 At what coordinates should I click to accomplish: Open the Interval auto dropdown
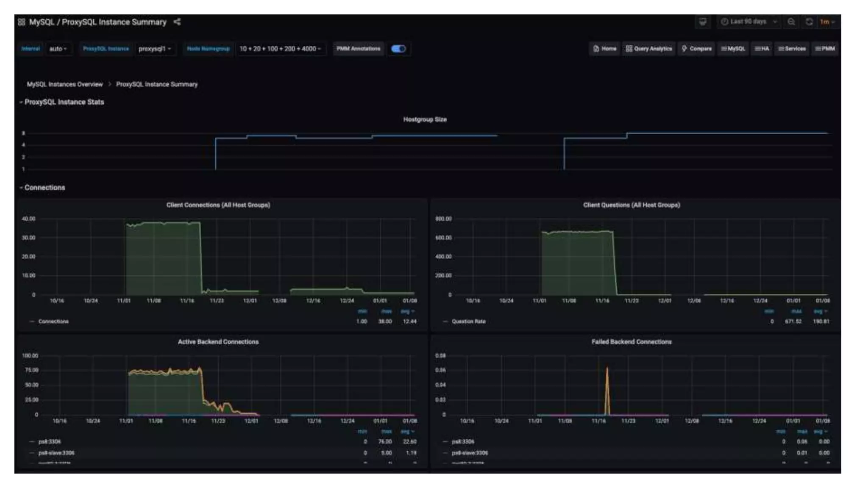[x=58, y=49]
